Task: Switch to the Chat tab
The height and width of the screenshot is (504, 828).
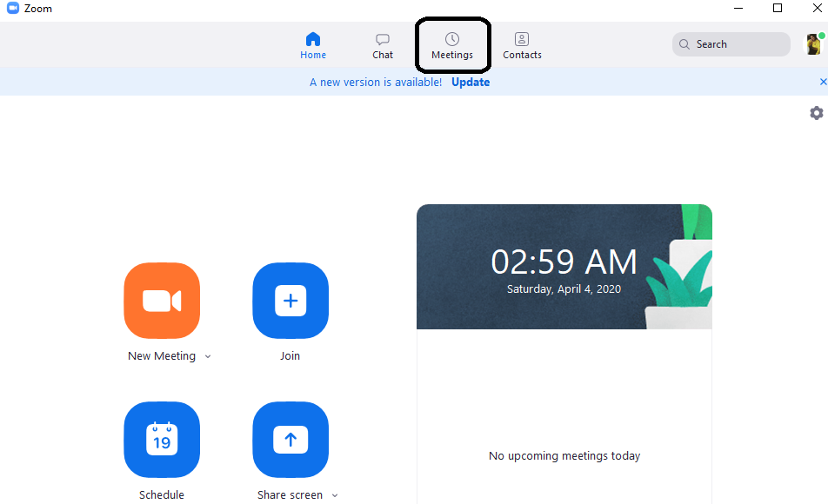Action: click(383, 45)
